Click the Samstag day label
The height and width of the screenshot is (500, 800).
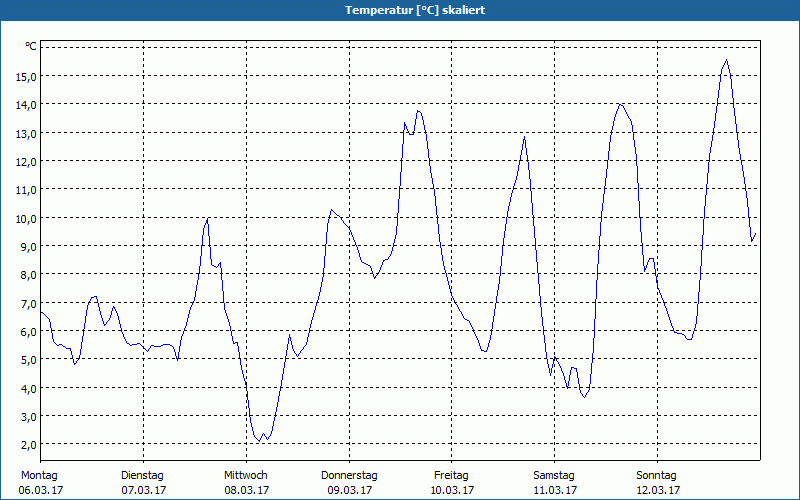pyautogui.click(x=554, y=475)
